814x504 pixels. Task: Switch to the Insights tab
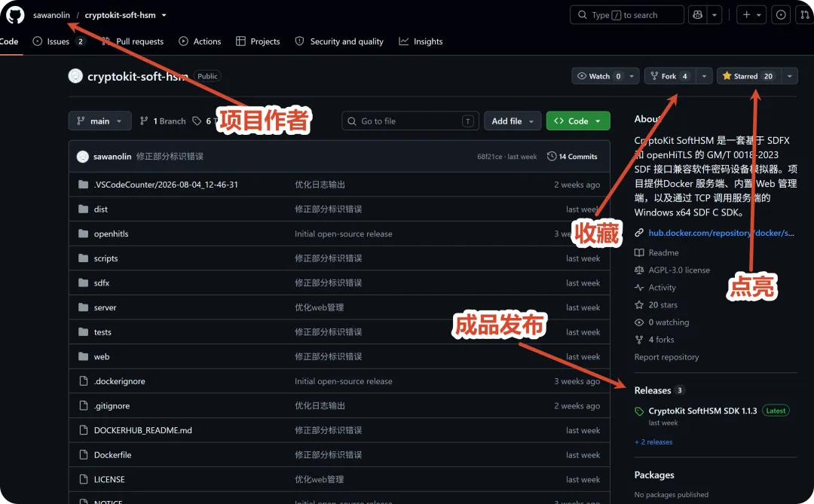click(421, 41)
